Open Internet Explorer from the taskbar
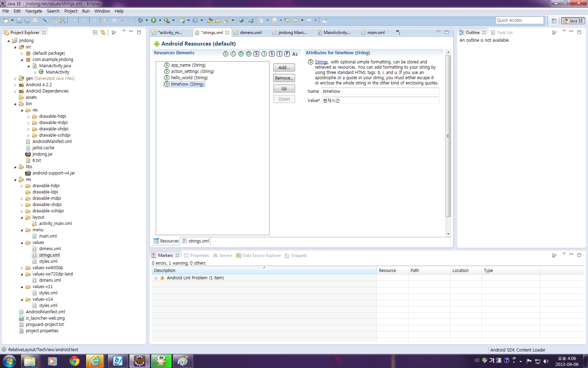588x368 pixels. point(95,361)
